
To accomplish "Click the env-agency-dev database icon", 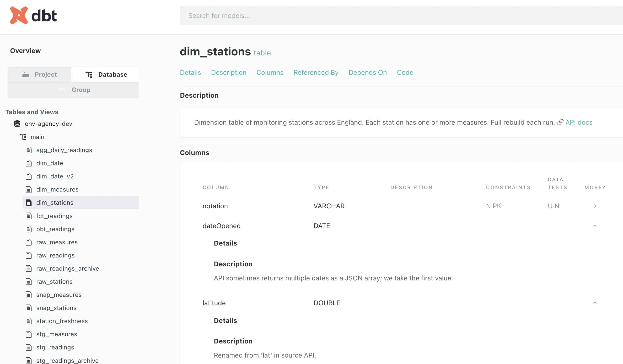I will pos(17,124).
